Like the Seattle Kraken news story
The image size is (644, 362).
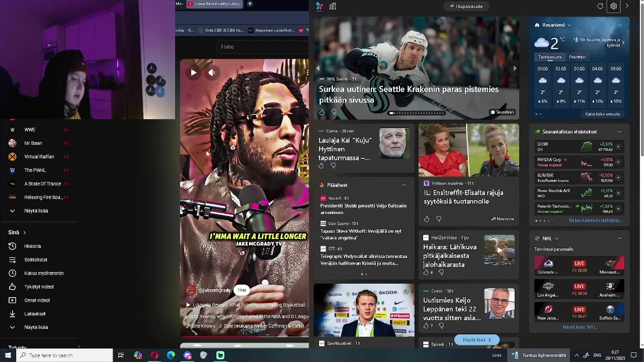322,112
